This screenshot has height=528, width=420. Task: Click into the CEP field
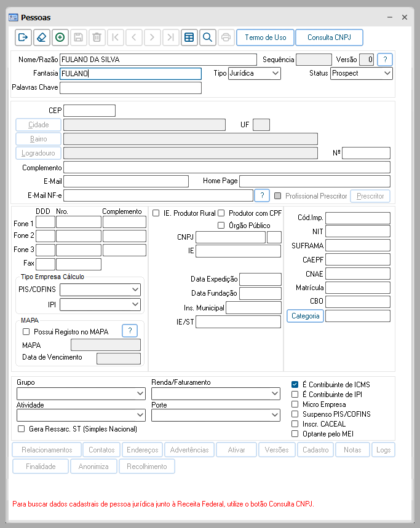pyautogui.click(x=90, y=111)
